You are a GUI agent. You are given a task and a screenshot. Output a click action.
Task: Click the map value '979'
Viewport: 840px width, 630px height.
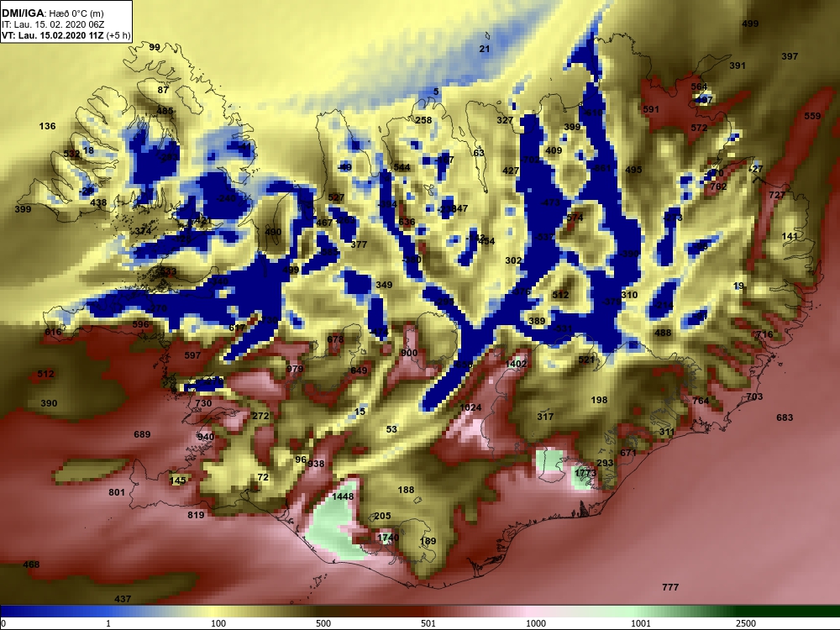coord(295,369)
